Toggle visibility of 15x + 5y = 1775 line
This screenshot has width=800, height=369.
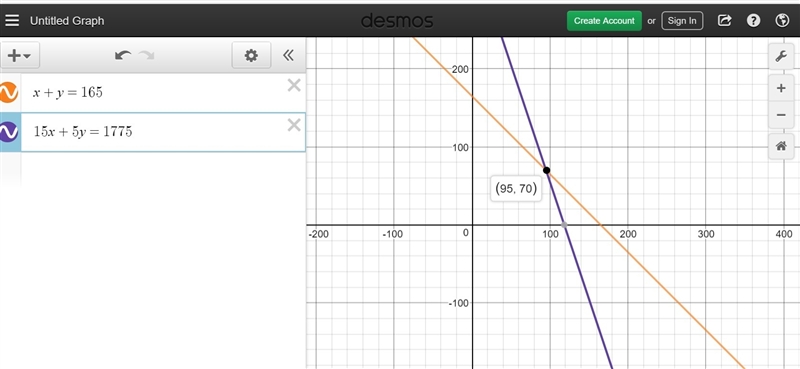tap(8, 132)
